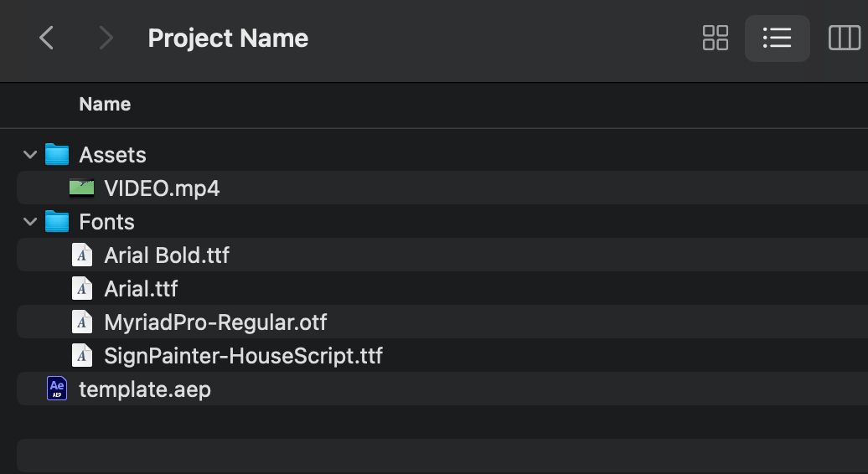868x474 pixels.
Task: Switch to icon grid view
Action: coord(716,39)
